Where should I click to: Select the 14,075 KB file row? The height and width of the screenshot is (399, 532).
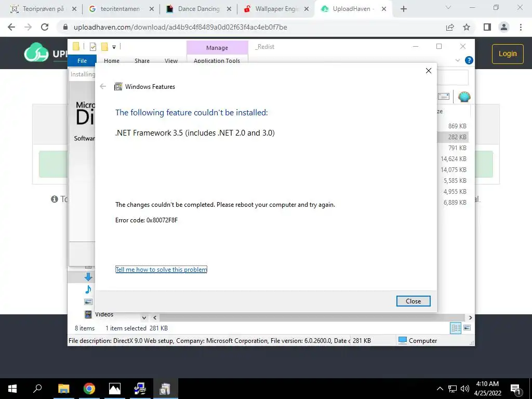pyautogui.click(x=453, y=169)
